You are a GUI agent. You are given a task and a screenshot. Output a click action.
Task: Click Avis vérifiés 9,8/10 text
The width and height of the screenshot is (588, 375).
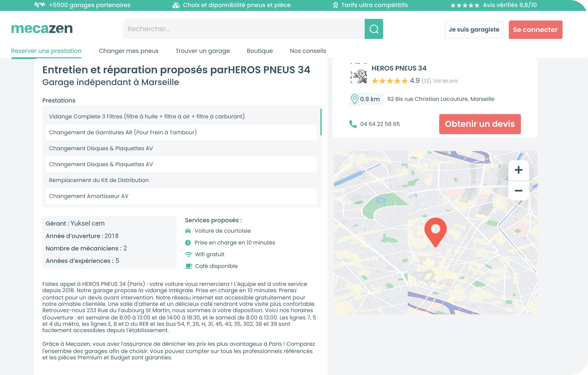click(510, 5)
